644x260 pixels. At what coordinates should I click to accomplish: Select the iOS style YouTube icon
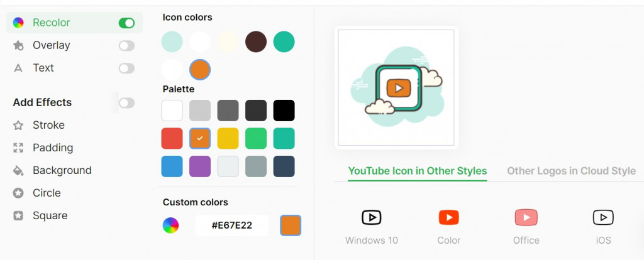603,217
